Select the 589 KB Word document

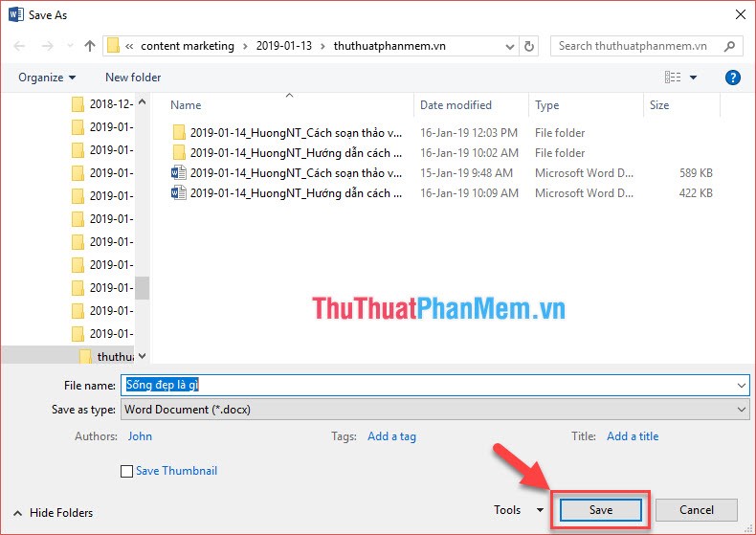[x=442, y=173]
